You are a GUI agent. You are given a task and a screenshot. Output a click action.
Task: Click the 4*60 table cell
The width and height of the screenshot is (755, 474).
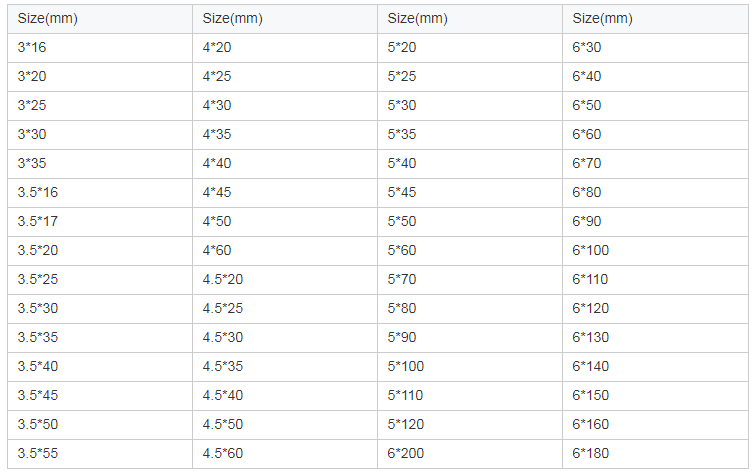(285, 250)
